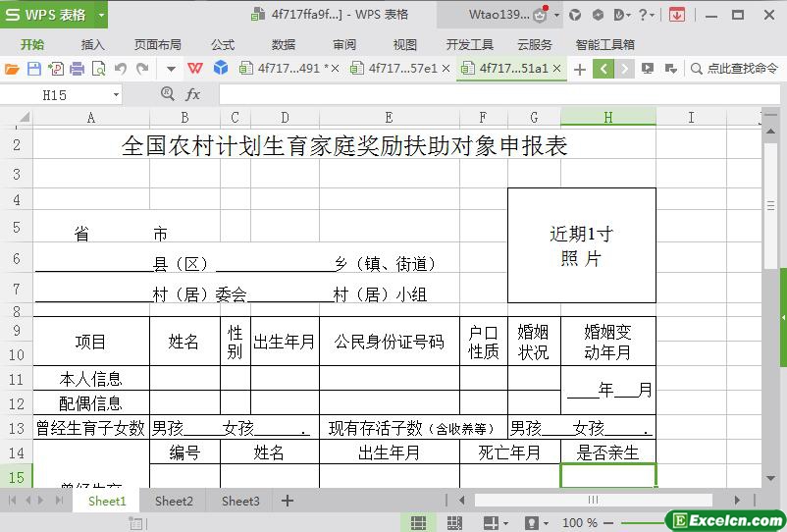Expand the quick access toolbar customize arrow
This screenshot has width=787, height=532.
170,69
